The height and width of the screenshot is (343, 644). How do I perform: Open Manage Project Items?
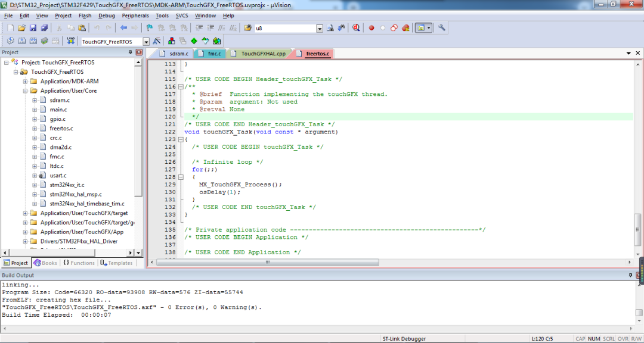pyautogui.click(x=172, y=41)
